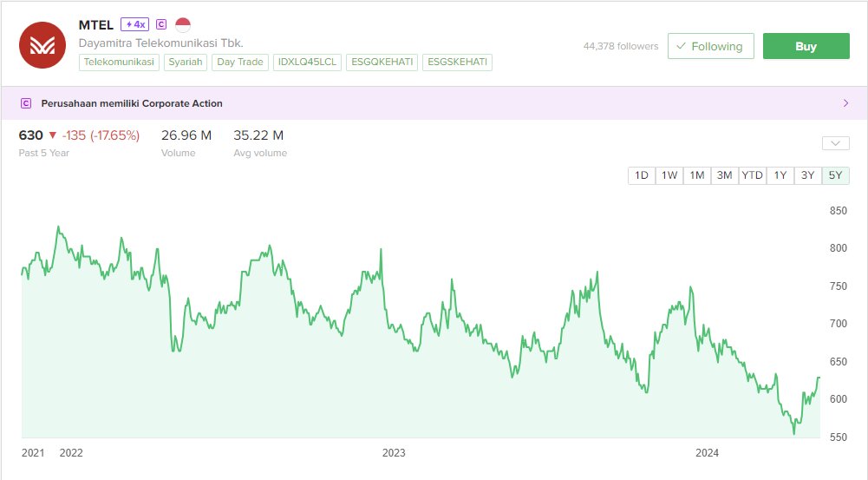
Task: Click the 850 price axis label
Action: (839, 211)
